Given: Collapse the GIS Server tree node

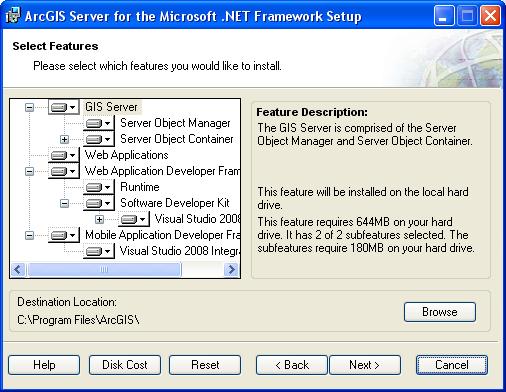Looking at the screenshot, I should tap(29, 107).
